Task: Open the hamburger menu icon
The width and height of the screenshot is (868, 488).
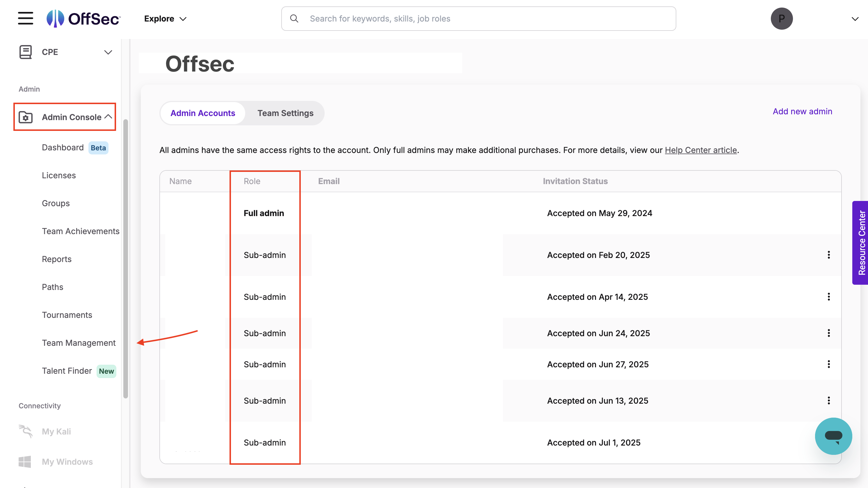Action: click(26, 19)
